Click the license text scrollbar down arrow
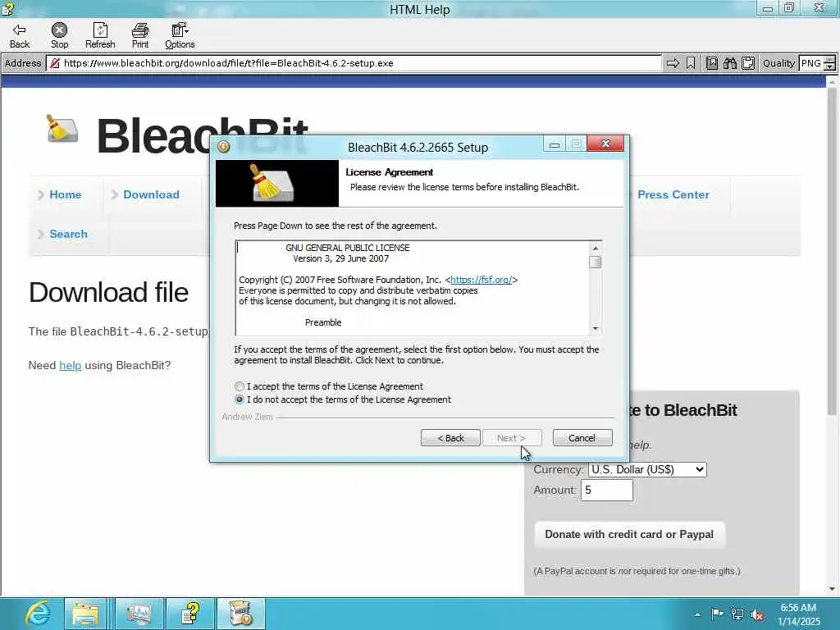Screen dimensions: 840x630 [x=596, y=328]
